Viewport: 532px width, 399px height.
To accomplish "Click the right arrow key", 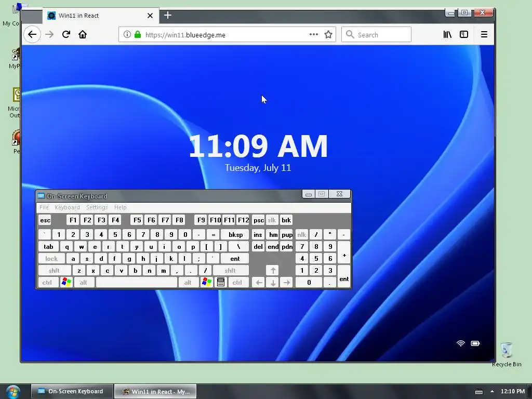I will (287, 283).
